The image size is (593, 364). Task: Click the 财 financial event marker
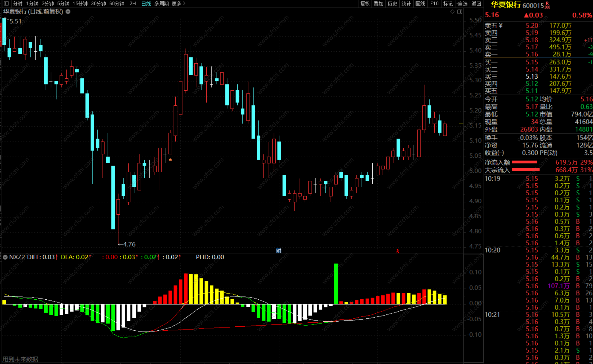pos(279,251)
